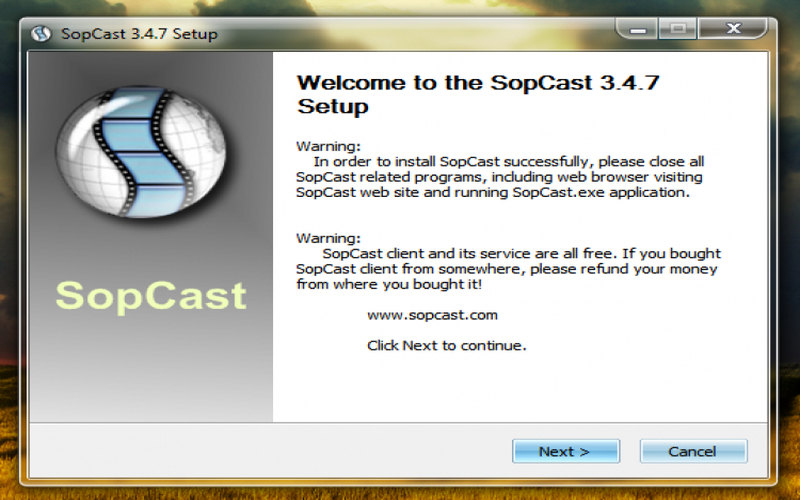Click the yellow SopCast banner text

(x=150, y=296)
